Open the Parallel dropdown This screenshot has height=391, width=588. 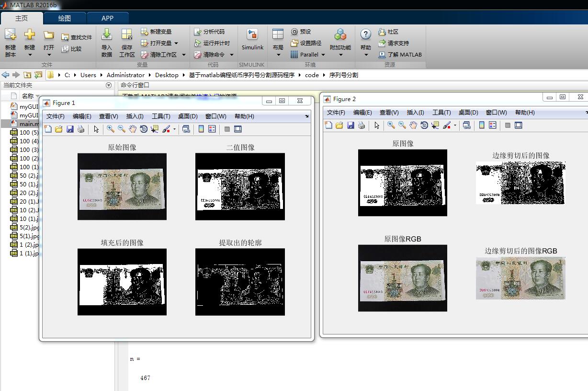tap(323, 55)
